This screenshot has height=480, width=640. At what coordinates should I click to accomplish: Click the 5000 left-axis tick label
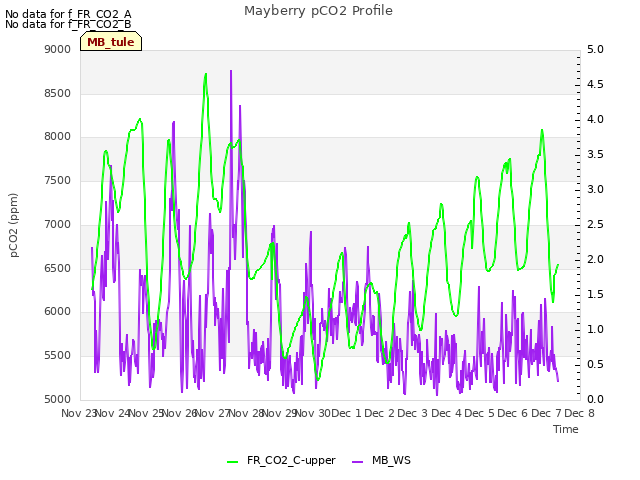(x=58, y=399)
